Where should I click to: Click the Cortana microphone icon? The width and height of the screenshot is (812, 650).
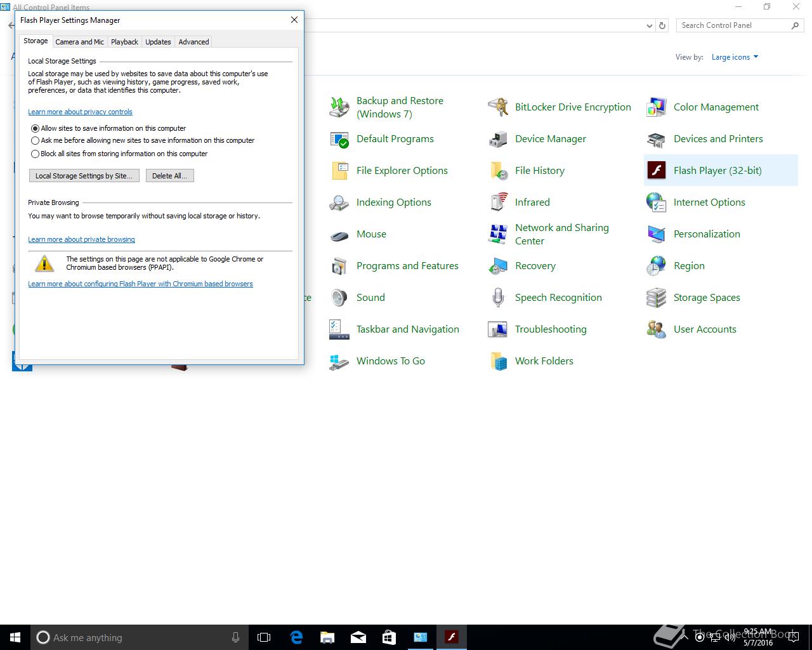point(235,637)
